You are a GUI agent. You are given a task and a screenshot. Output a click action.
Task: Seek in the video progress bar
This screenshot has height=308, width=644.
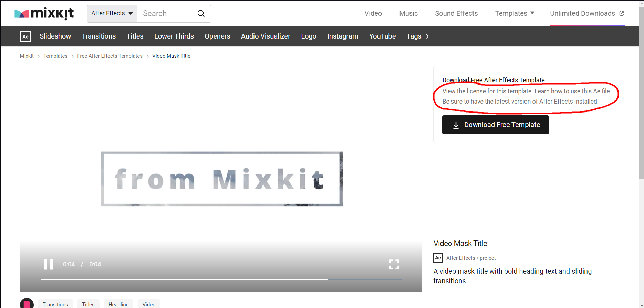click(221, 279)
